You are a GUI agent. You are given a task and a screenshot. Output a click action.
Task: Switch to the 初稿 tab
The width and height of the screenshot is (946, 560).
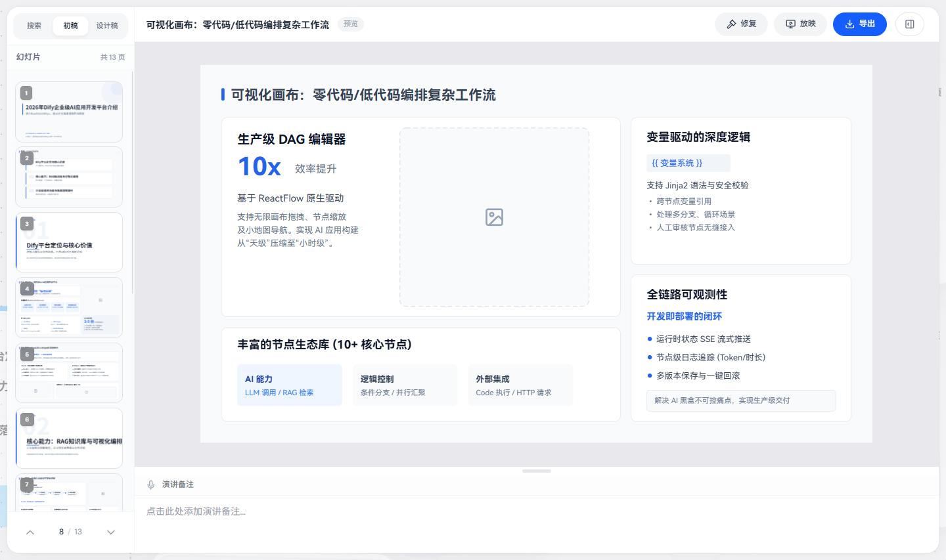tap(71, 26)
